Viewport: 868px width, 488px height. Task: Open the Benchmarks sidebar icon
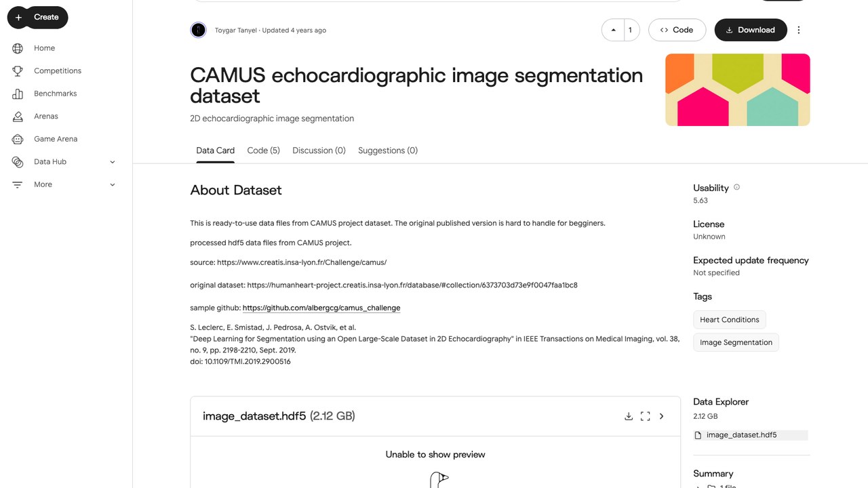tap(18, 94)
